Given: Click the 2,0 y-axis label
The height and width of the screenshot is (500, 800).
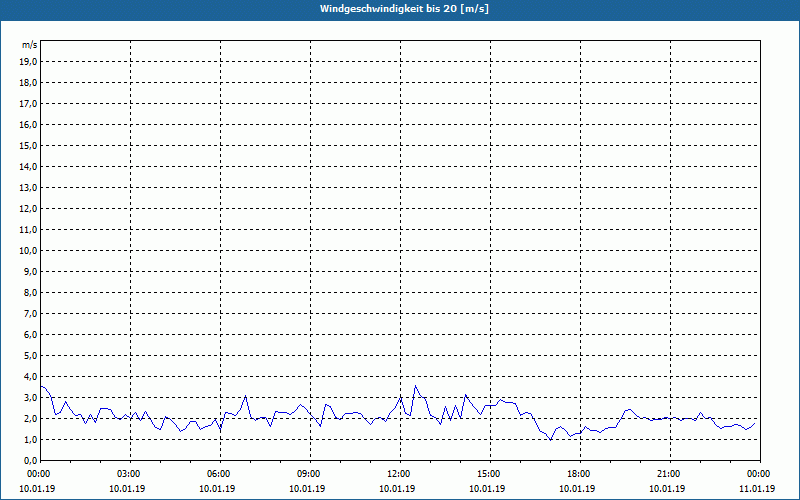Looking at the screenshot, I should tap(30, 418).
